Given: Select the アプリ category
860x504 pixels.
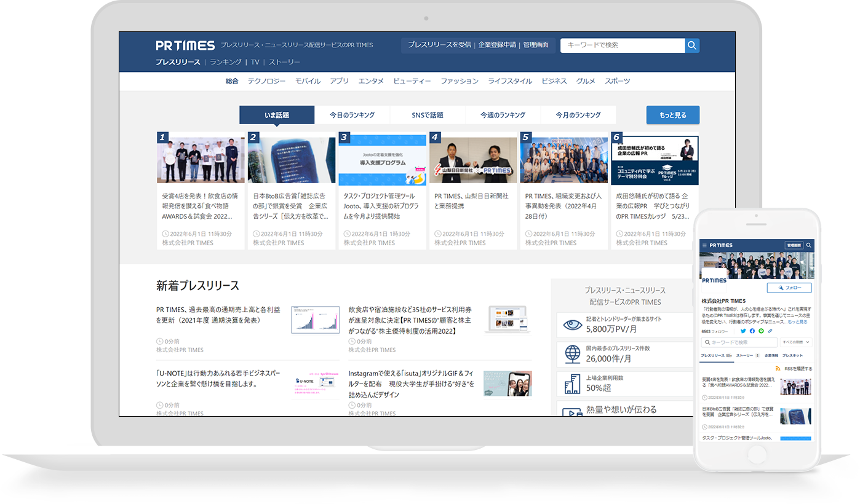Looking at the screenshot, I should [339, 81].
